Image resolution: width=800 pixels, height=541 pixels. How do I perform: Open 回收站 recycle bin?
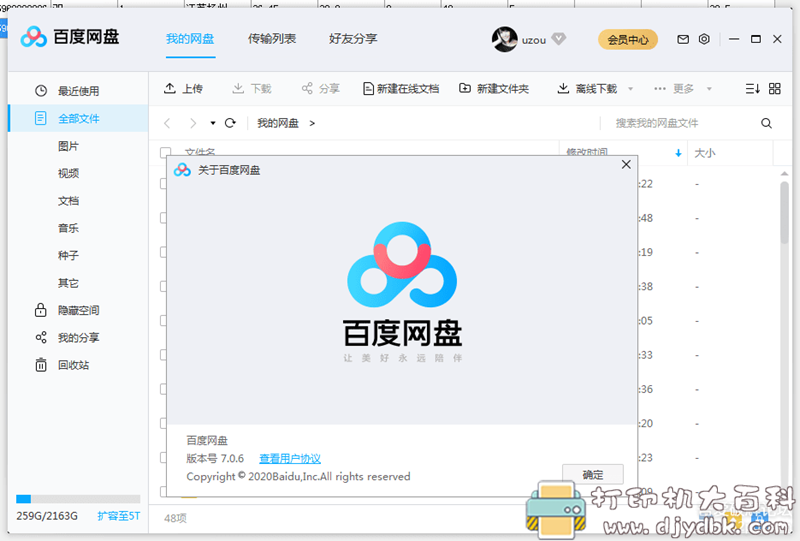tap(73, 365)
